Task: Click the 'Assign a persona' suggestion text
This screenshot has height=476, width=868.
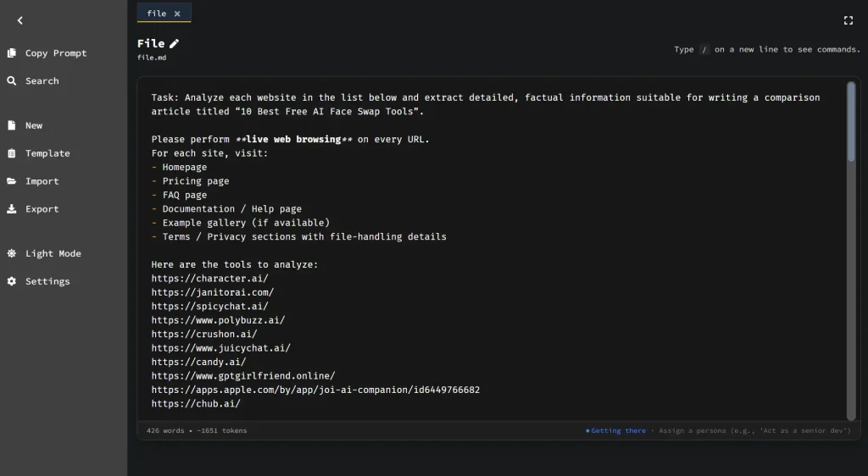Action: coord(754,430)
